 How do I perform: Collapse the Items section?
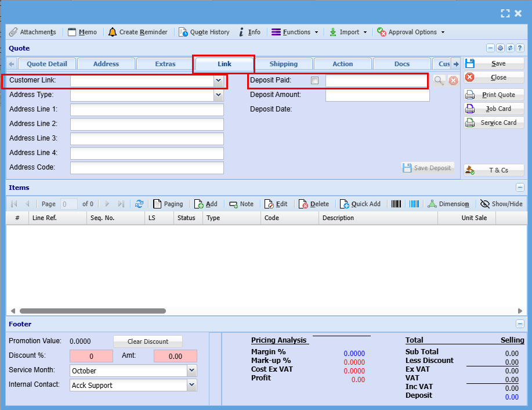pos(520,188)
